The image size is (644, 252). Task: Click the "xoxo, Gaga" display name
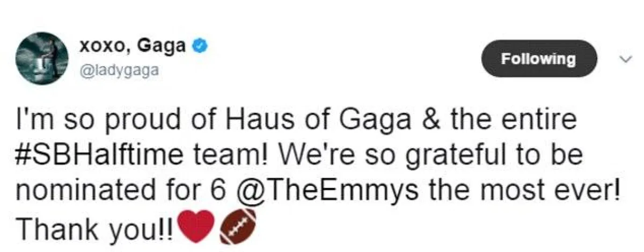[x=133, y=47]
